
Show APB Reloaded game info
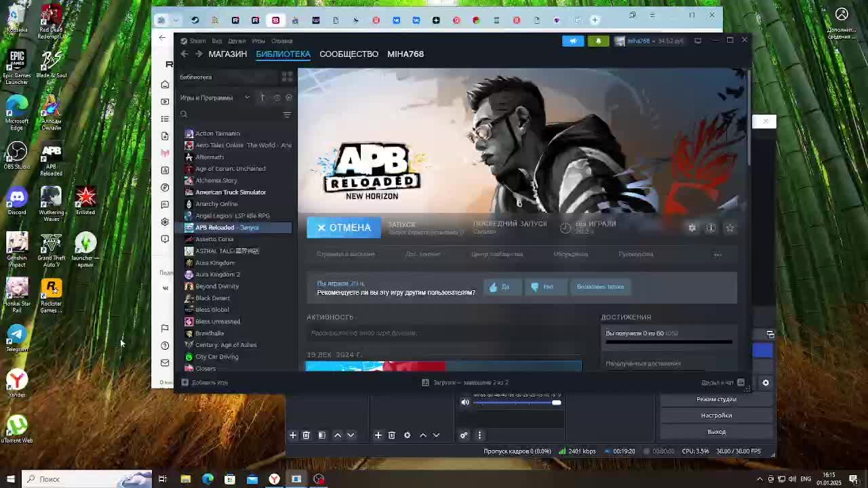click(711, 228)
